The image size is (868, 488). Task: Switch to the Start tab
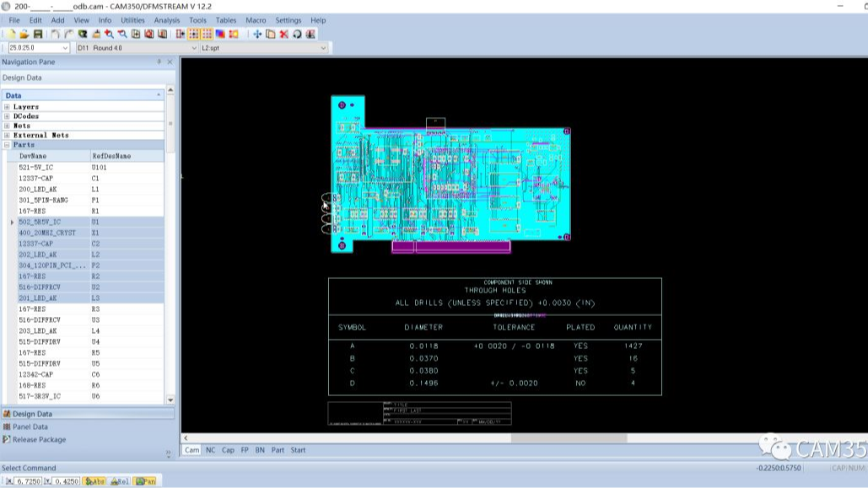point(298,450)
